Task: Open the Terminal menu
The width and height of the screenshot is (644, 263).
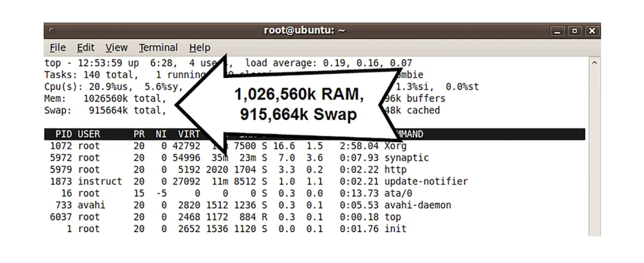Action: point(158,48)
